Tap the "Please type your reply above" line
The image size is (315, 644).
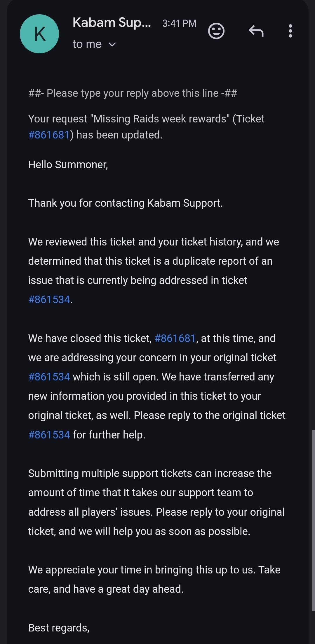tap(133, 93)
